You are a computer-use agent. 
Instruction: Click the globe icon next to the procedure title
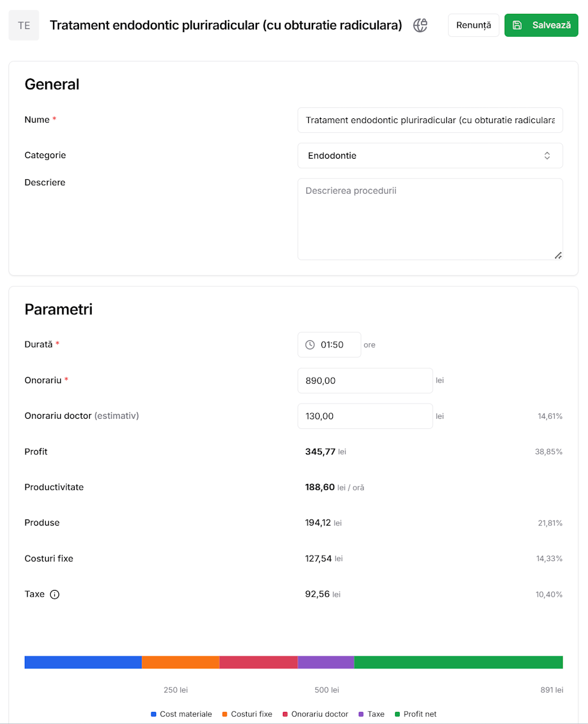point(420,25)
